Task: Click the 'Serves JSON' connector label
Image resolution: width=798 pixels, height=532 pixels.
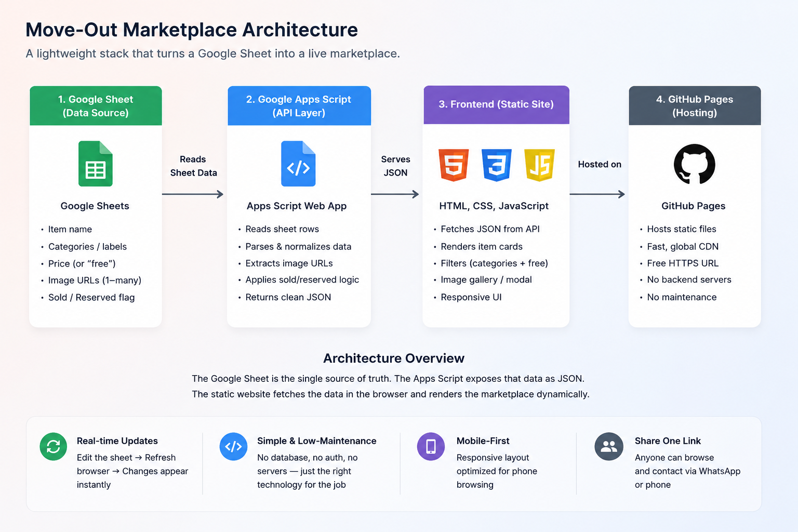Action: tap(395, 166)
